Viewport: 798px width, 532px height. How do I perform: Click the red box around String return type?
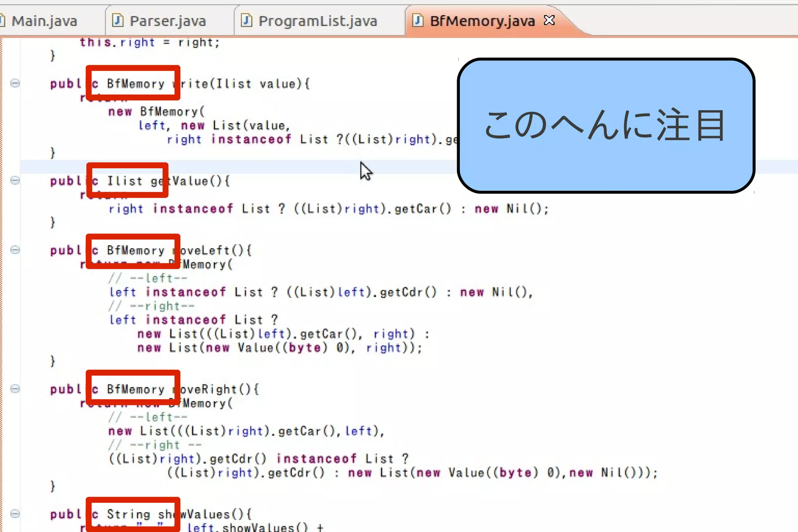133,514
